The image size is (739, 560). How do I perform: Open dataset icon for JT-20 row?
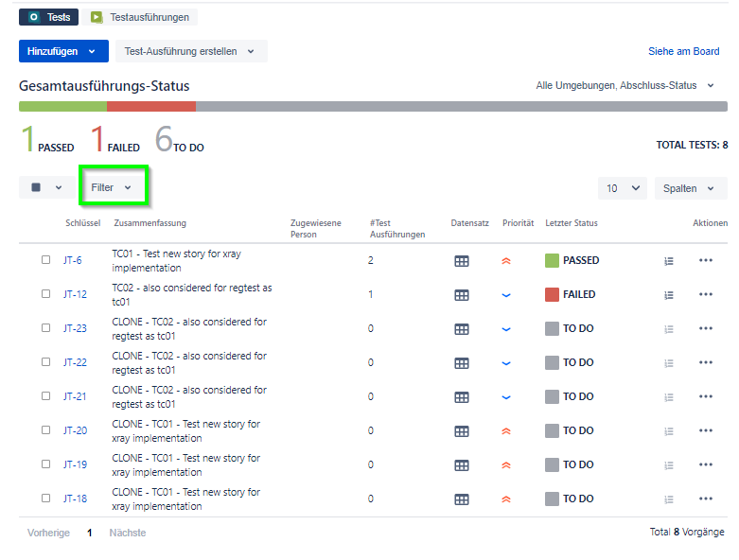click(462, 431)
